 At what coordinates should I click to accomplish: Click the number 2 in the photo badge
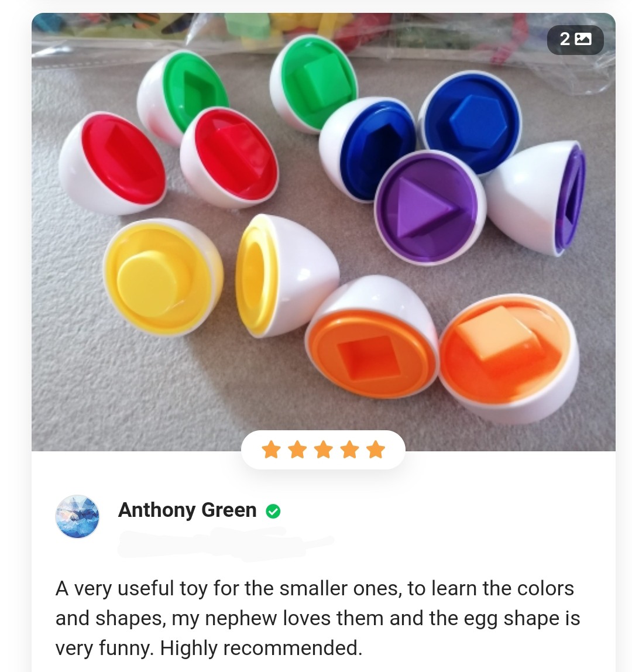(x=565, y=39)
